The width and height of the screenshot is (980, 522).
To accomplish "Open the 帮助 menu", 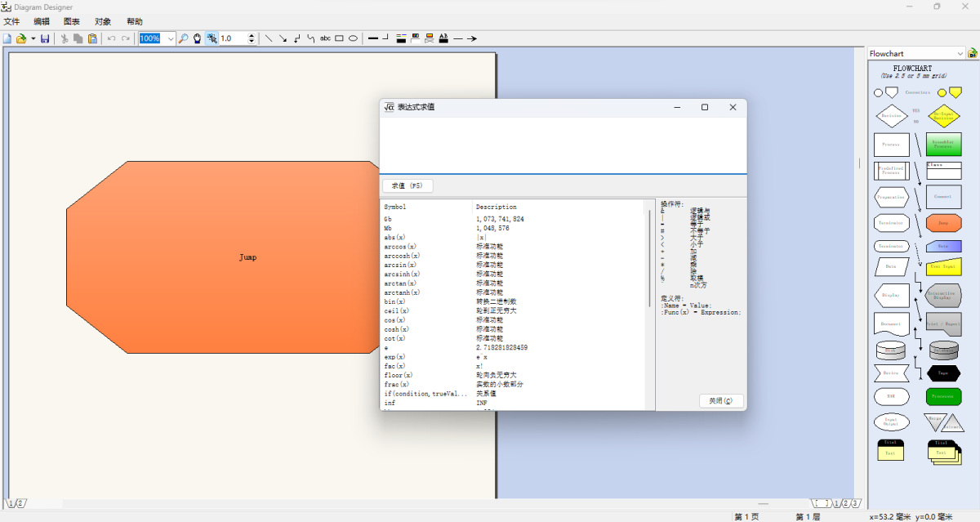I will coord(135,22).
